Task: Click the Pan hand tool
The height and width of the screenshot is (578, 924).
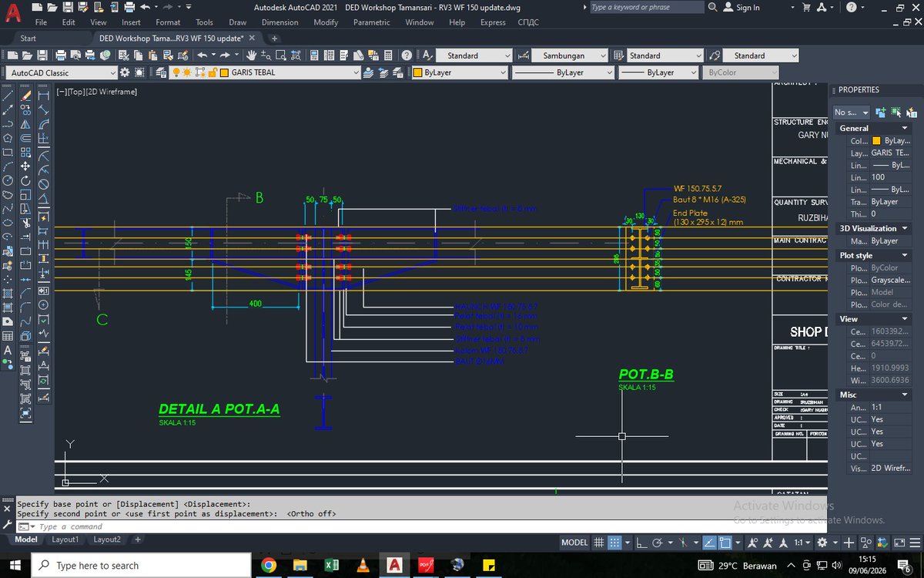Action: (251, 55)
